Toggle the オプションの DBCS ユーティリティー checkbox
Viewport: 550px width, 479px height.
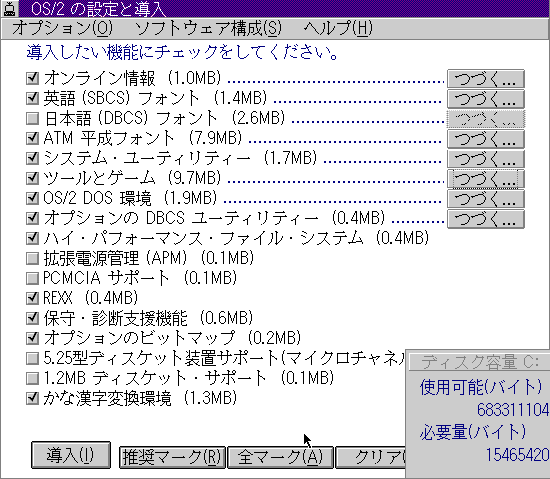[x=32, y=218]
